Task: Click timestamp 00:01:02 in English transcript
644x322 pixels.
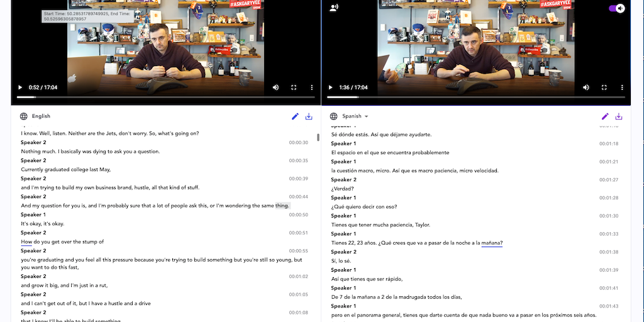Action: pyautogui.click(x=298, y=277)
